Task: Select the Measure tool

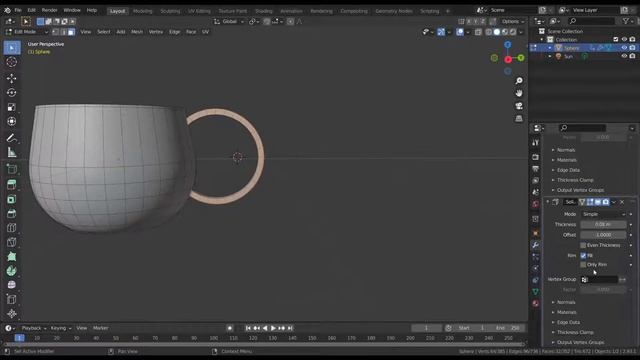Action: pos(12,152)
